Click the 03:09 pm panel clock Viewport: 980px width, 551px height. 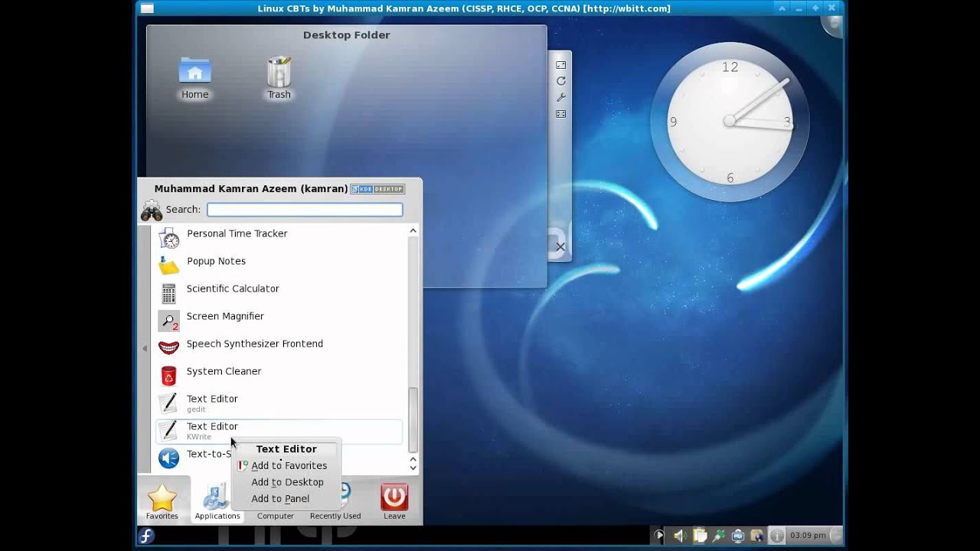pyautogui.click(x=808, y=536)
